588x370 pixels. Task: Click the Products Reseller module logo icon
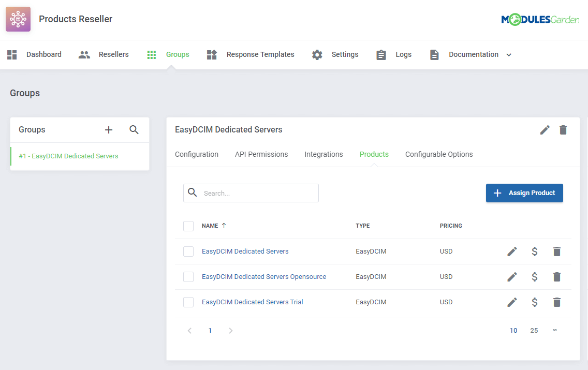coord(18,19)
